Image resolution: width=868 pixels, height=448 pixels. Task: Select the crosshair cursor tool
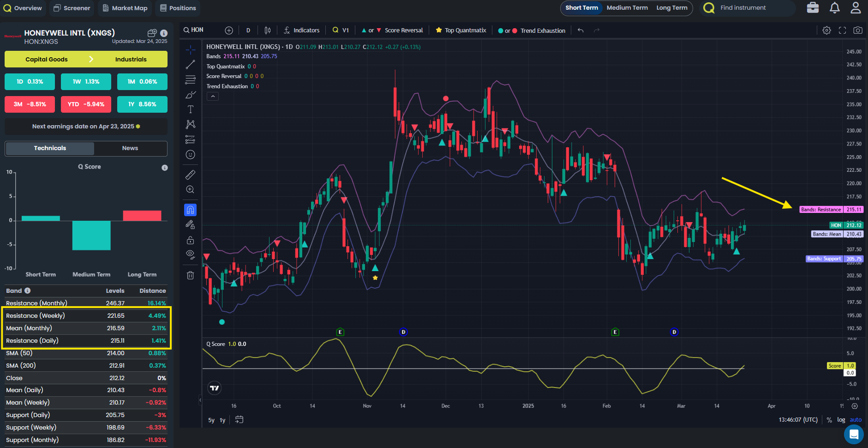coord(190,50)
